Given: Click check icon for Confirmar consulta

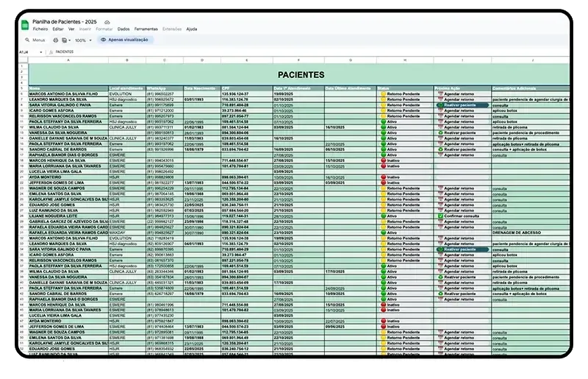Looking at the screenshot, I should click(x=440, y=216).
